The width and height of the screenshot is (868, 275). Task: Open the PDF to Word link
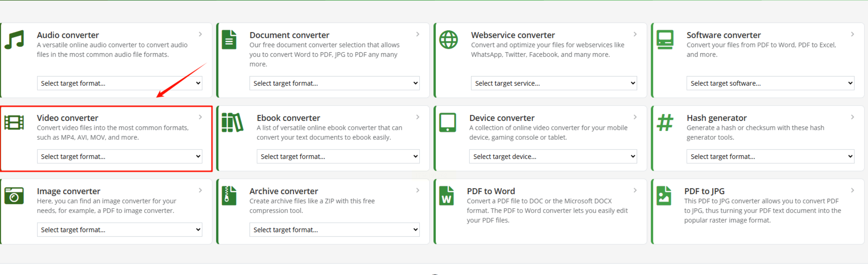(491, 191)
